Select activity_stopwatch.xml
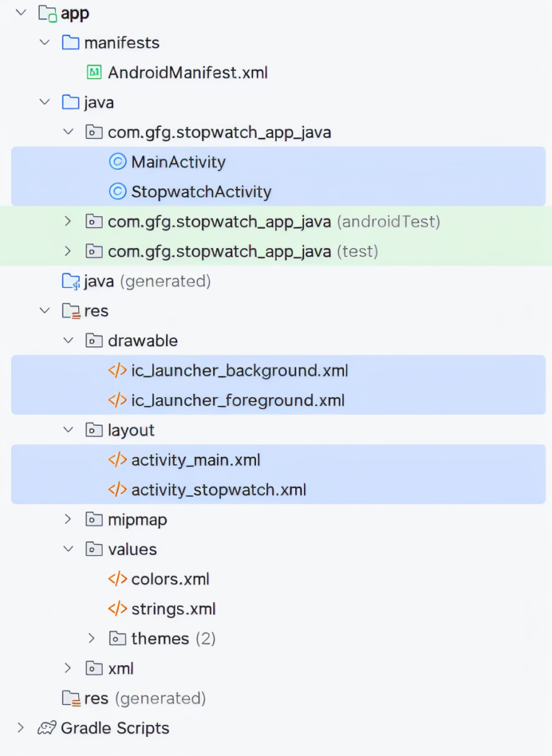This screenshot has height=756, width=552. (218, 490)
